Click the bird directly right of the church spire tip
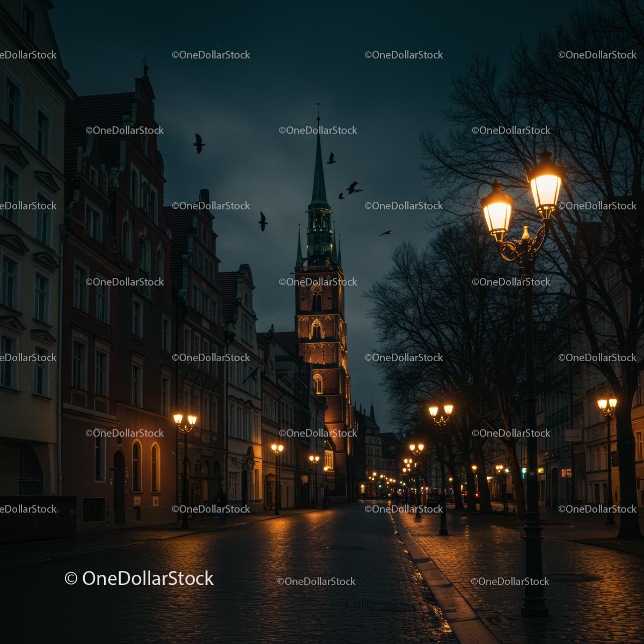Image resolution: width=644 pixels, height=644 pixels. pyautogui.click(x=332, y=158)
